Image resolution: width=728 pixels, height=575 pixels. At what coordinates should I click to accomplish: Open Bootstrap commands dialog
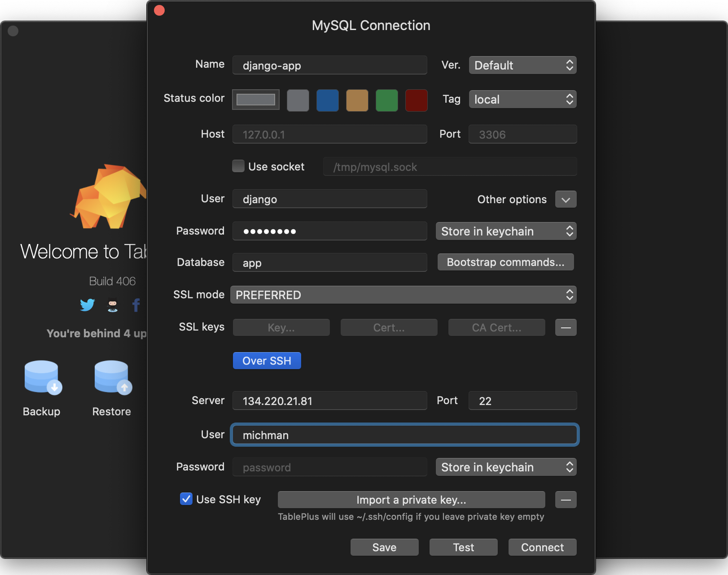click(505, 262)
